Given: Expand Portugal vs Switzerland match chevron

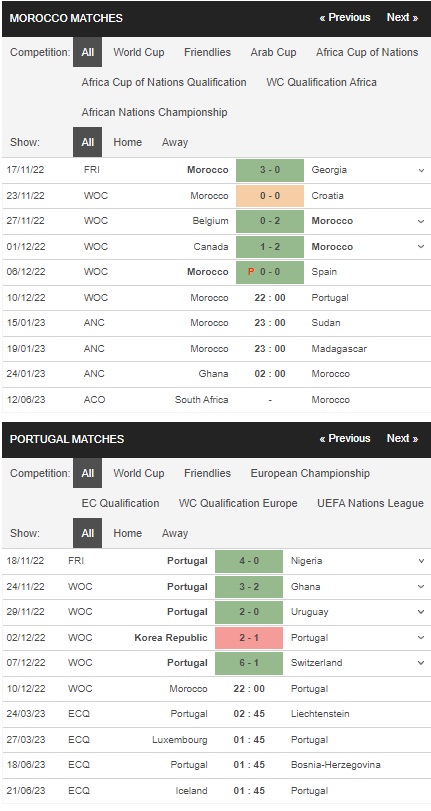Looking at the screenshot, I should [x=421, y=663].
